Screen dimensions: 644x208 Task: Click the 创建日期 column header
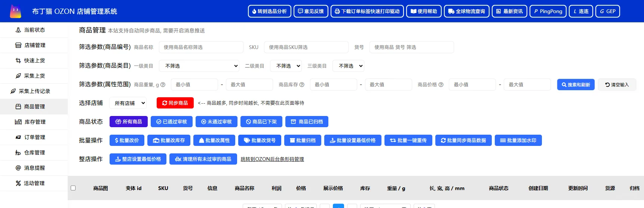click(538, 188)
